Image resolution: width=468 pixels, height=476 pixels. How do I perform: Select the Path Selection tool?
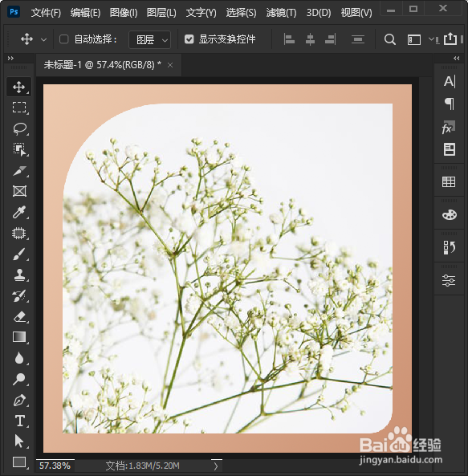point(18,441)
